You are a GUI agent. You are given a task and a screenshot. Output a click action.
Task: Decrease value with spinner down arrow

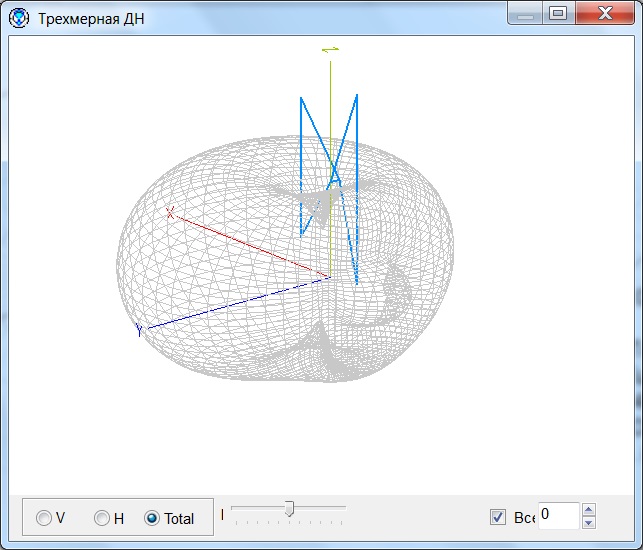point(588,522)
